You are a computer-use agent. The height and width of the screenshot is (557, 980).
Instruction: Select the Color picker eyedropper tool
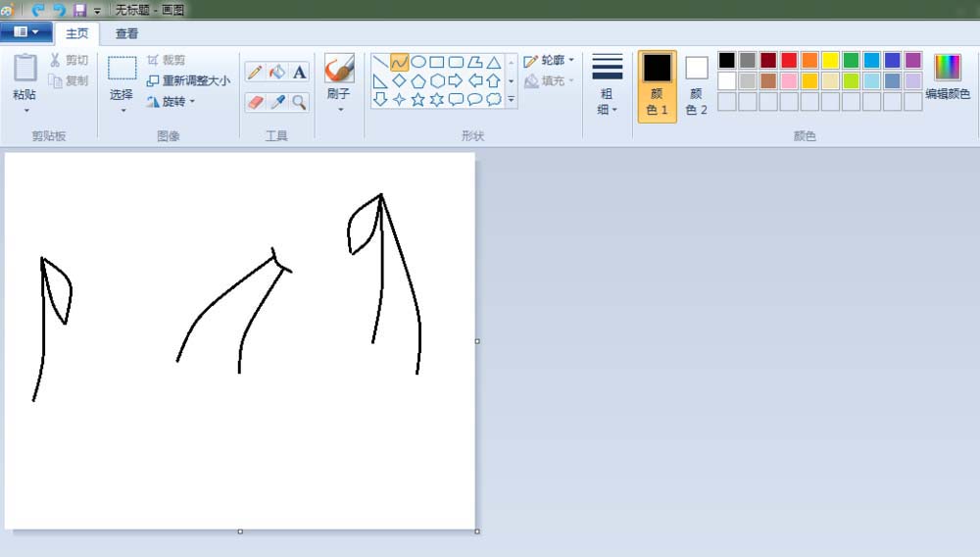277,102
